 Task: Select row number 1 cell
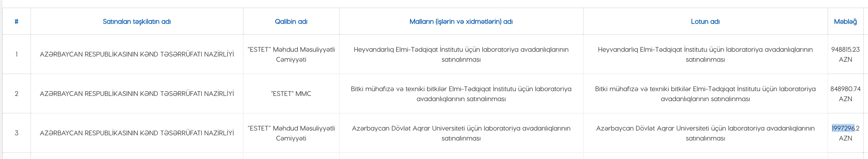pyautogui.click(x=16, y=54)
